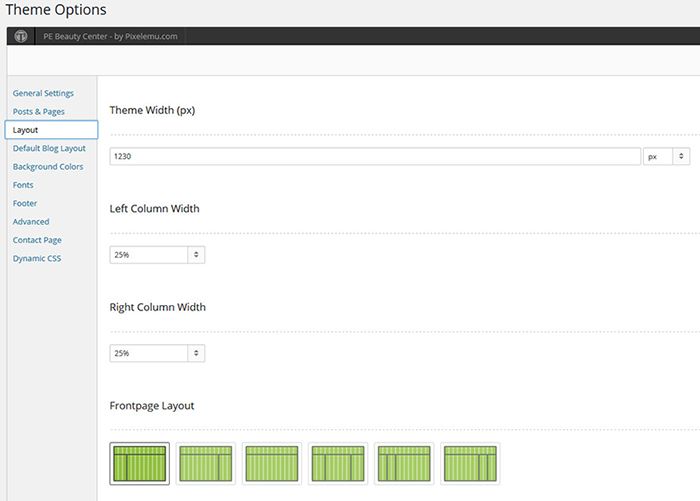Open Contact Page section
Screen dimensions: 700x501
point(37,240)
